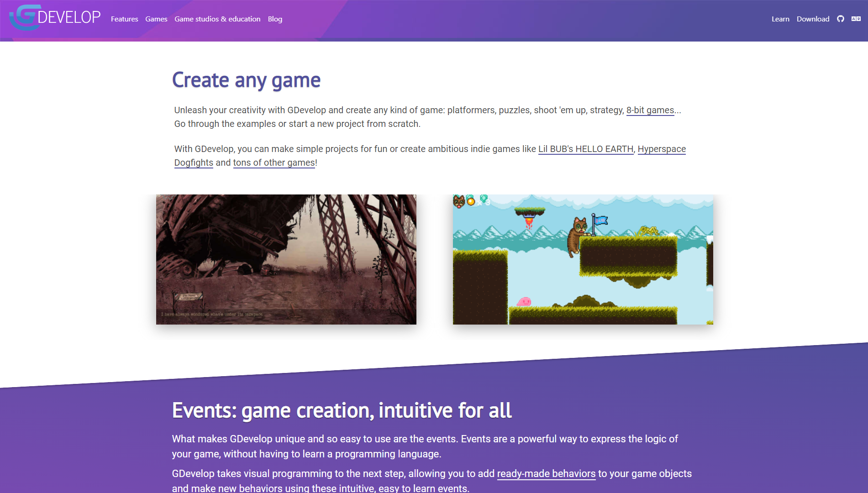
Task: Follow the 8-bit games link
Action: coord(650,110)
